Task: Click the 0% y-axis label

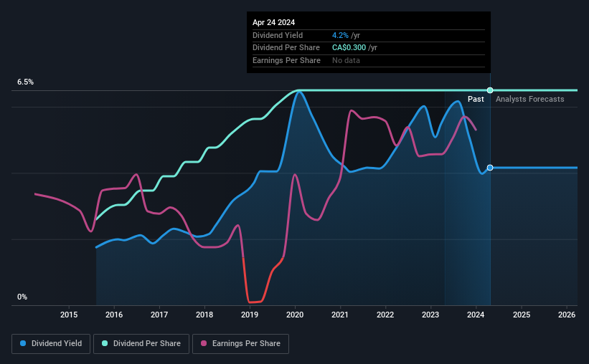Action: [x=22, y=297]
